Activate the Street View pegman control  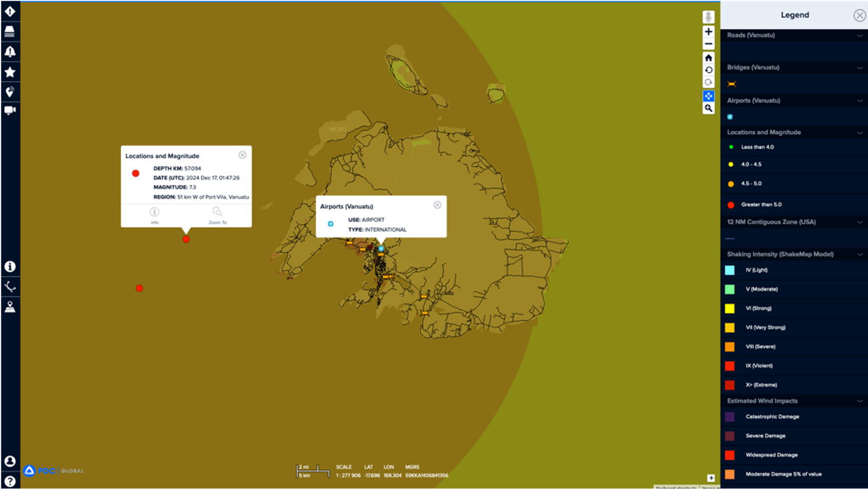(708, 17)
